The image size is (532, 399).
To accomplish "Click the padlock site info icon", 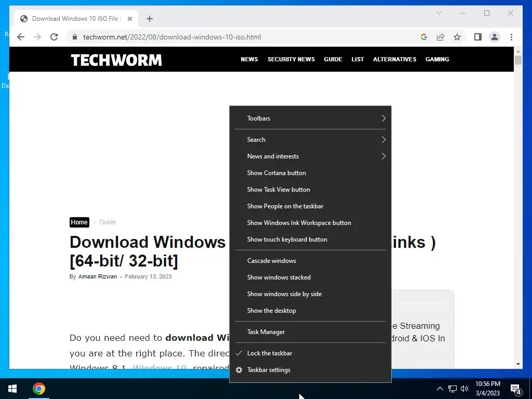I will 75,37.
